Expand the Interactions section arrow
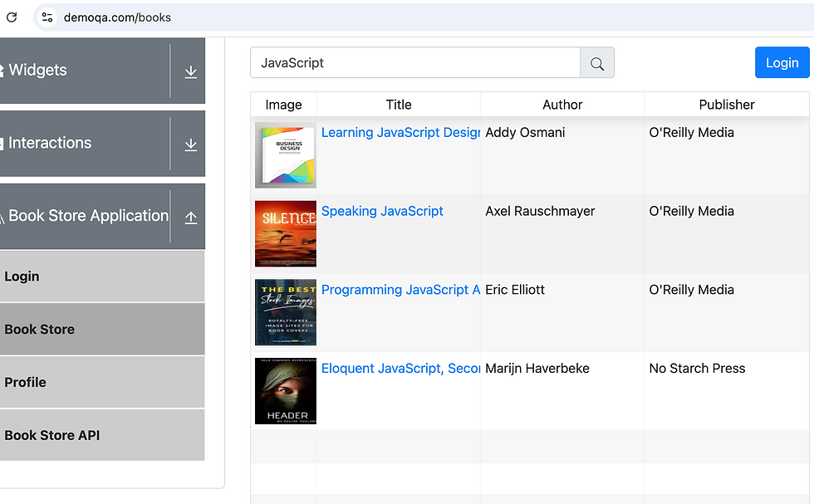Viewport: 814px width, 504px height. [190, 144]
